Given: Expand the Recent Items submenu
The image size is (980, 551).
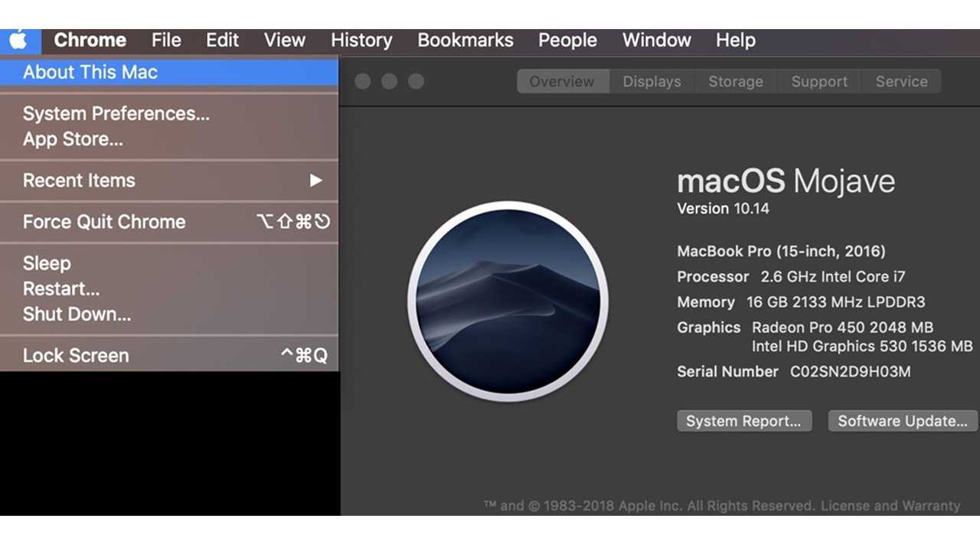Looking at the screenshot, I should (77, 181).
